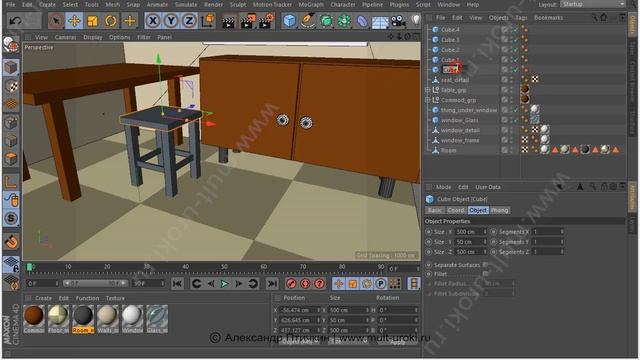Activate the Scale tool

pos(93,20)
